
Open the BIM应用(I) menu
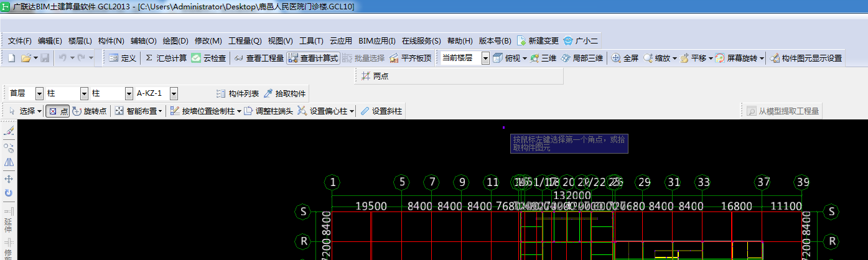(x=377, y=41)
